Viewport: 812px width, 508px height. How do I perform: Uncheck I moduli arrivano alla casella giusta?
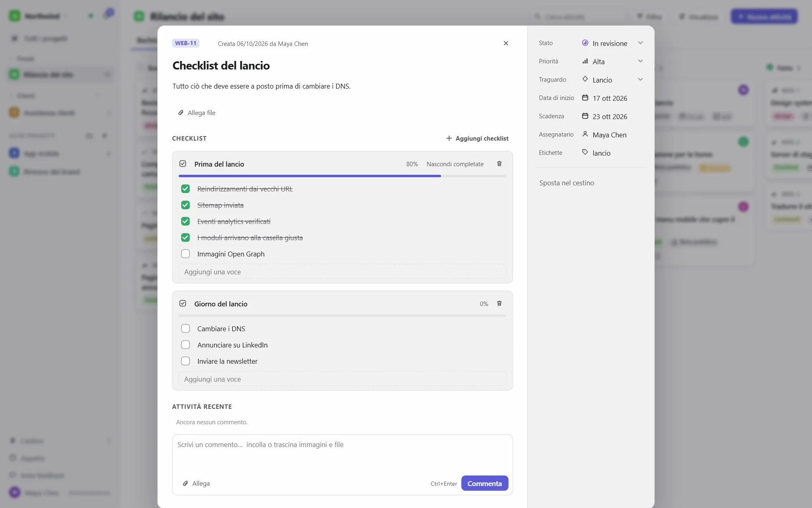coord(186,237)
